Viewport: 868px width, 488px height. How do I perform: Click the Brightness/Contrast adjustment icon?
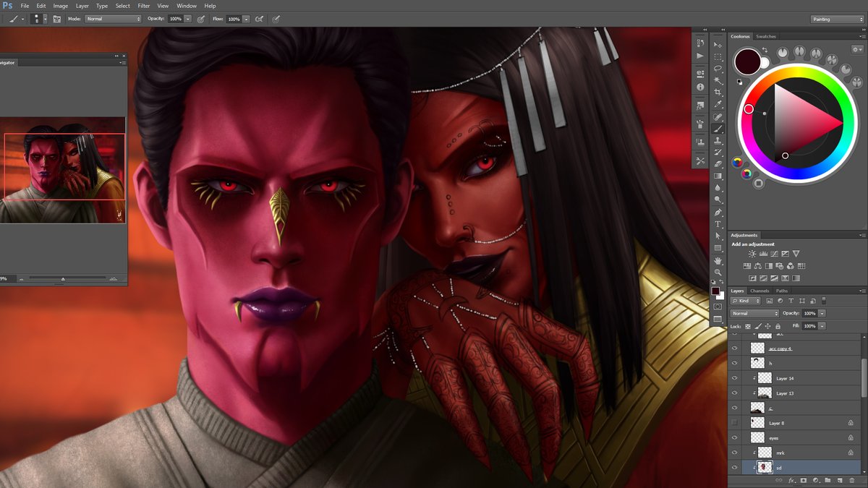[752, 254]
